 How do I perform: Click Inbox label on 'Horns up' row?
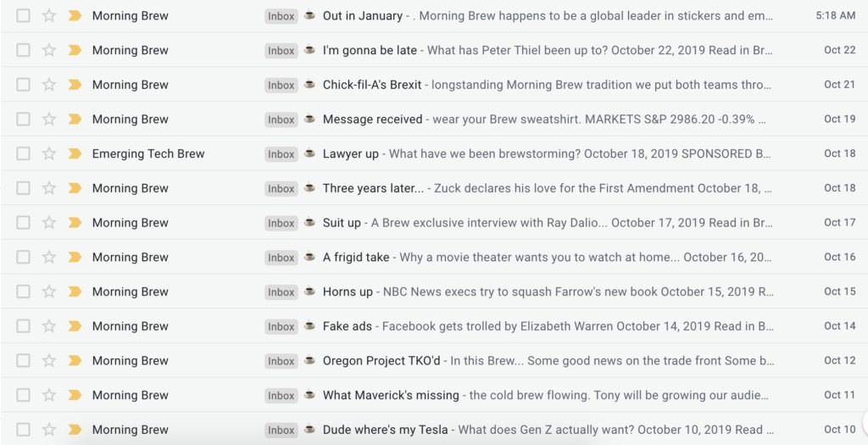pos(281,292)
